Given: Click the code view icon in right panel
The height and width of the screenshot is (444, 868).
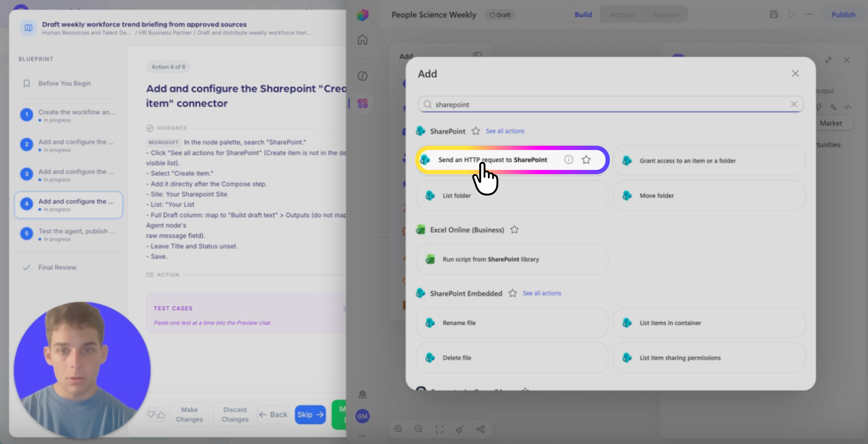Looking at the screenshot, I should point(848,107).
